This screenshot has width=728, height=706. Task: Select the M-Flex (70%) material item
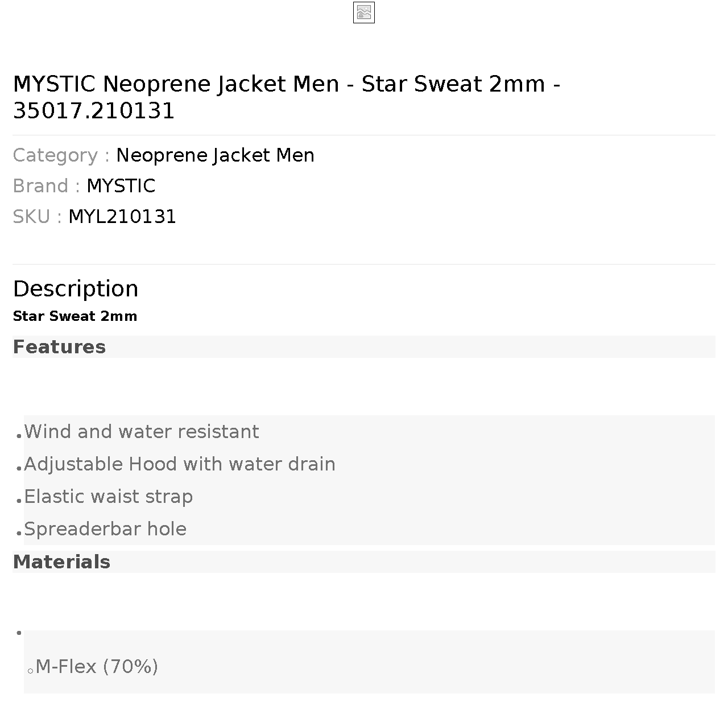pos(97,667)
